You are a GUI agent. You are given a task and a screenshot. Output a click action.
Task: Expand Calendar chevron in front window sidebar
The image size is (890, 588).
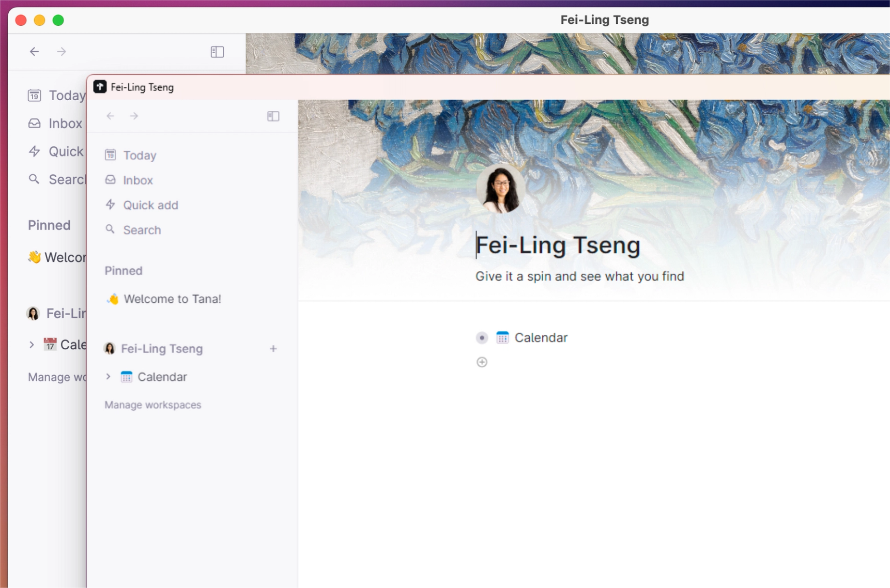coord(108,377)
